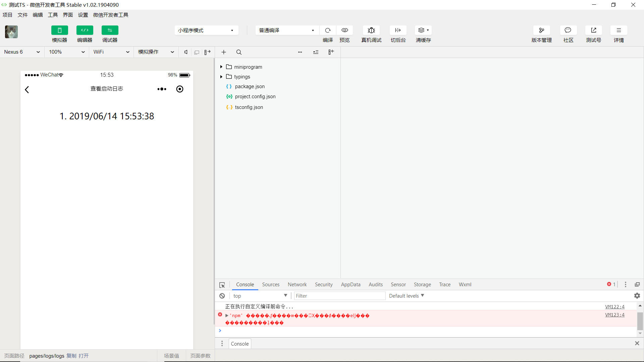The image size is (644, 362).
Task: Switch to the Storage tab
Action: pyautogui.click(x=422, y=284)
